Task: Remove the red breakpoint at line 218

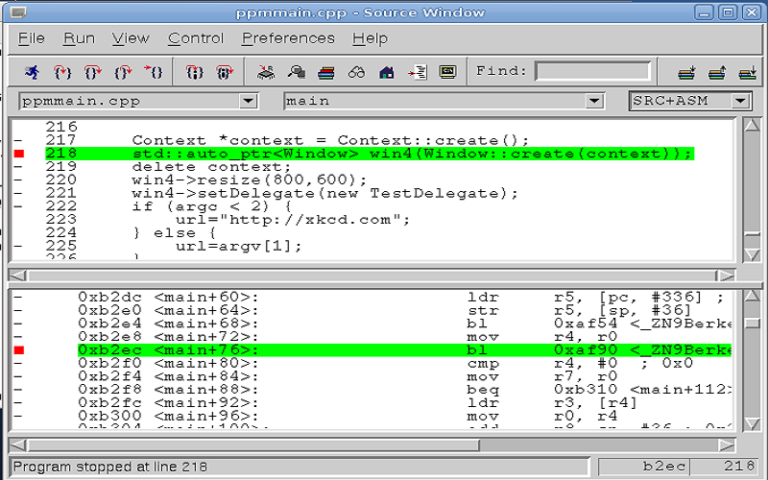Action: point(19,154)
